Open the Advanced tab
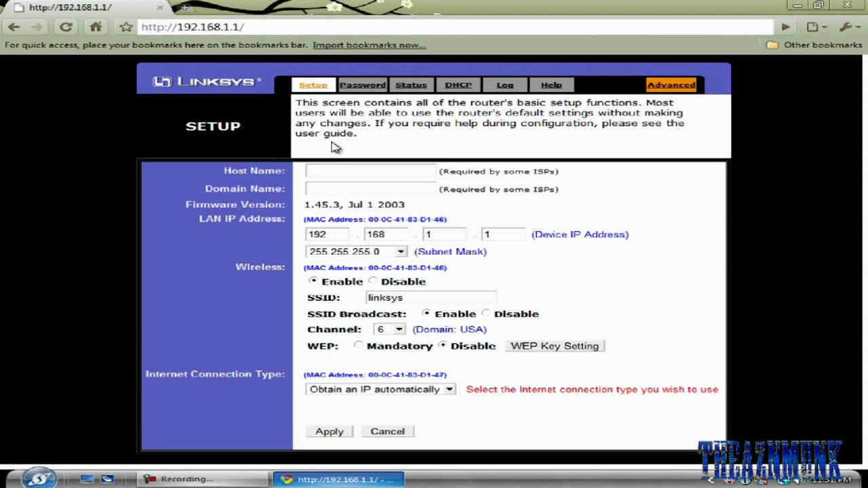This screenshot has width=868, height=488. click(x=671, y=85)
